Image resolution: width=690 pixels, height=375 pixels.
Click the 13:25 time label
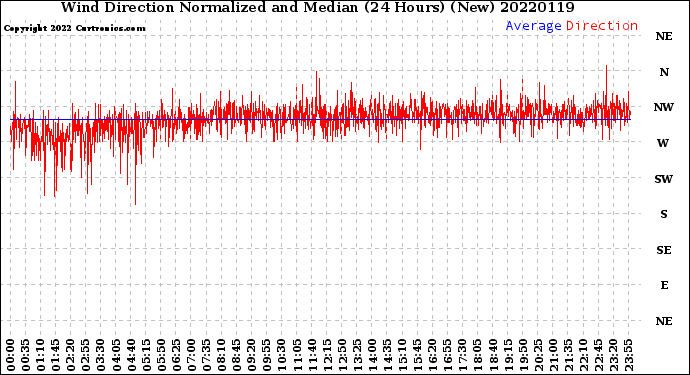[x=357, y=355]
